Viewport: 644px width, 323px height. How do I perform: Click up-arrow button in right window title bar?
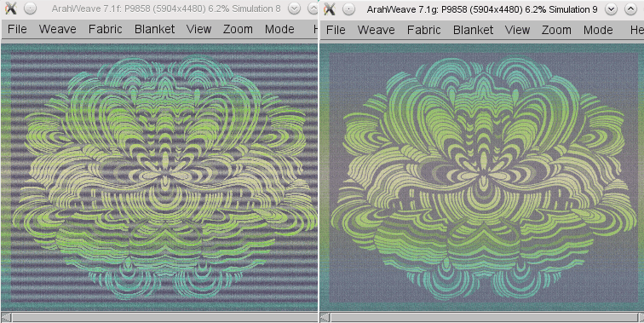click(x=631, y=9)
